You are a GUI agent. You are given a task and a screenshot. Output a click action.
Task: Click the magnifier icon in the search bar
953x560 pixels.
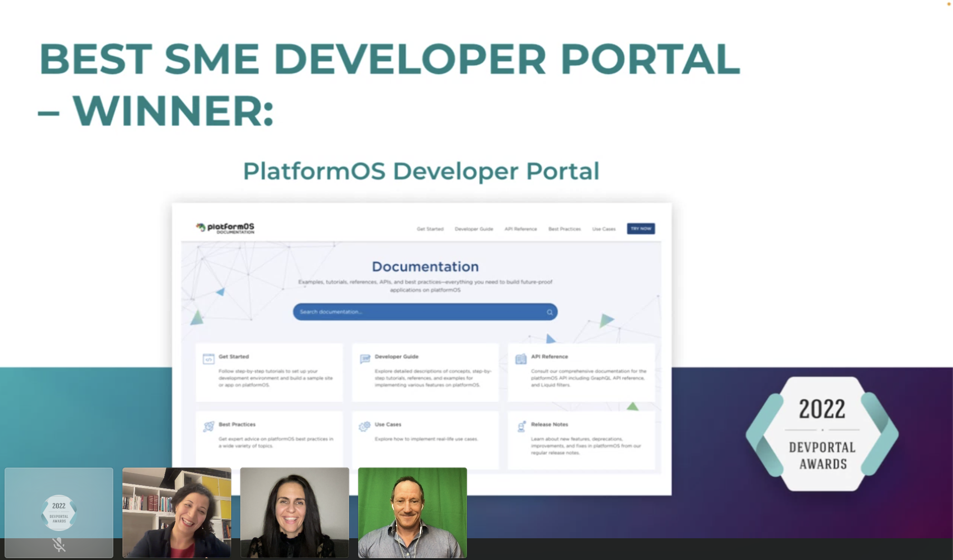pyautogui.click(x=549, y=312)
